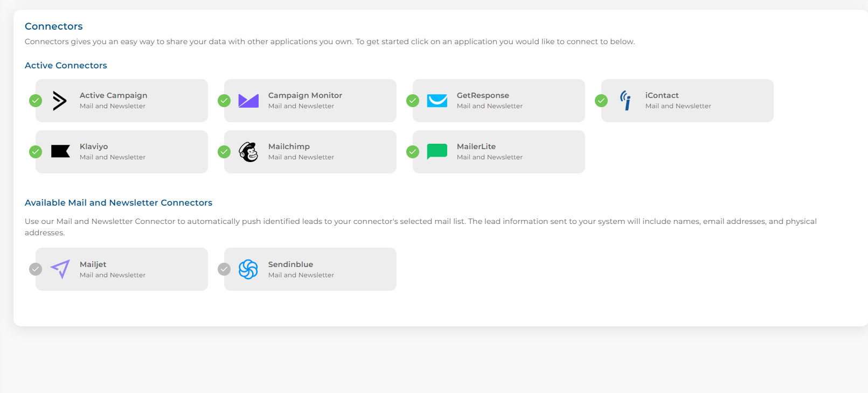Click "Mail and Newsletter" under Campaign Monitor
Image resolution: width=868 pixels, height=393 pixels.
coord(301,106)
